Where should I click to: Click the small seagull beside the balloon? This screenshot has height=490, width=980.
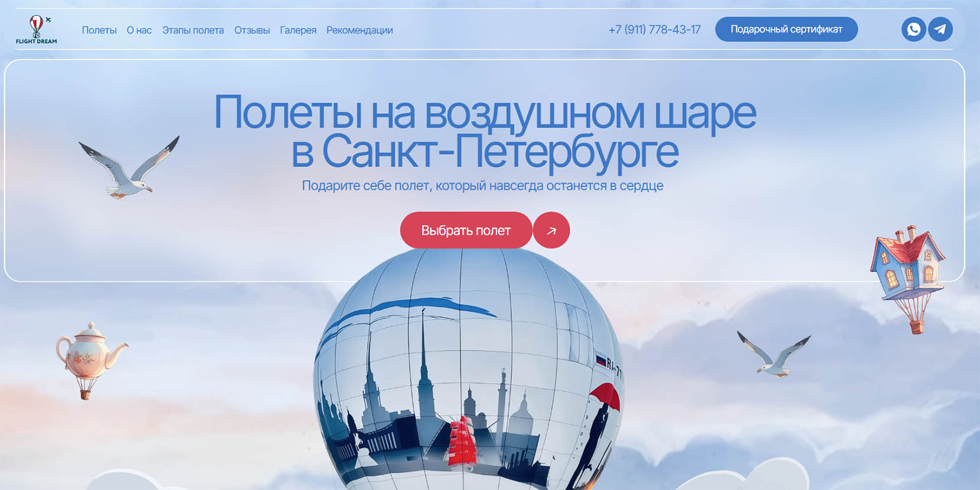click(773, 353)
